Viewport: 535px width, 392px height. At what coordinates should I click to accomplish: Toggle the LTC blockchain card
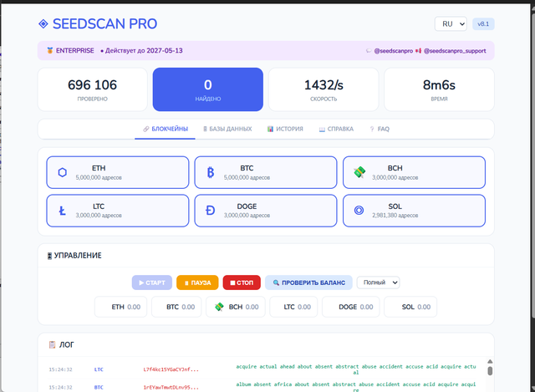(x=118, y=211)
